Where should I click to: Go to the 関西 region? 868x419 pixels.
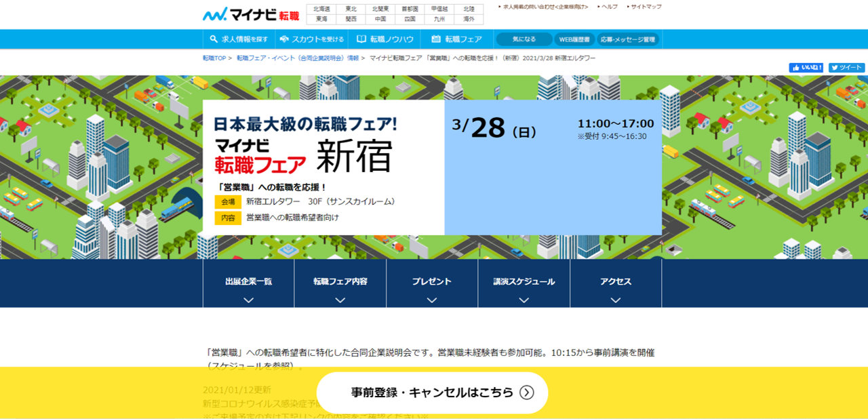[x=351, y=19]
